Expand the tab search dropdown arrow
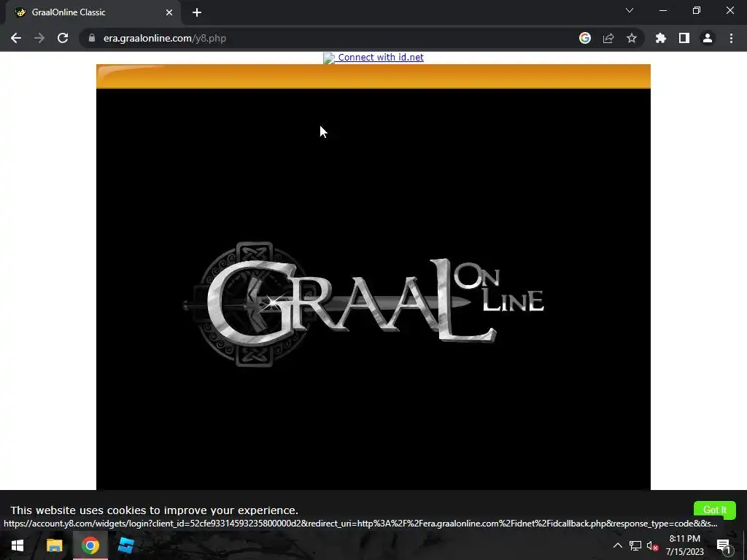 tap(630, 10)
